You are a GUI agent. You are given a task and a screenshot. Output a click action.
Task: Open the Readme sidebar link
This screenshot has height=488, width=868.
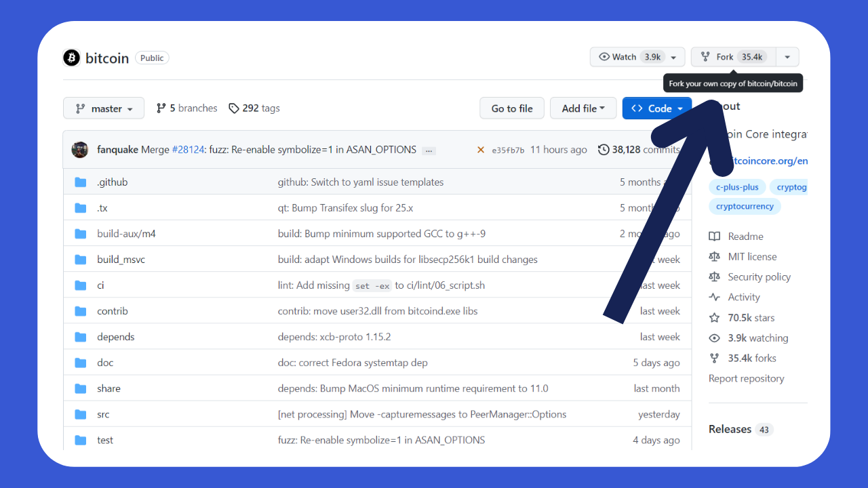tap(746, 237)
